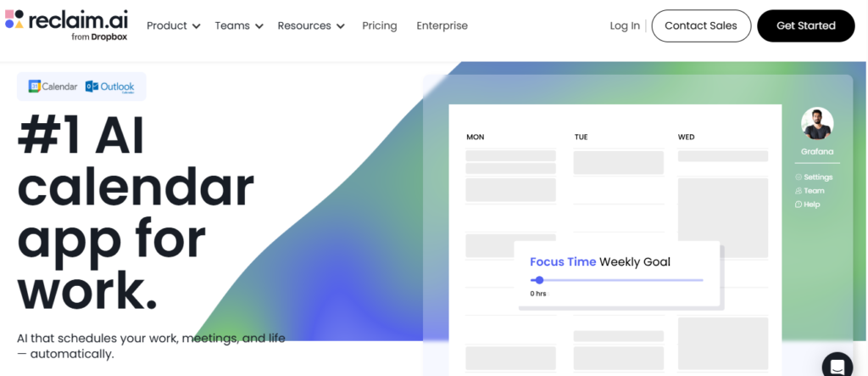Click the Outlook Calendar icon badge
Viewport: 868px width, 376px height.
pyautogui.click(x=110, y=87)
